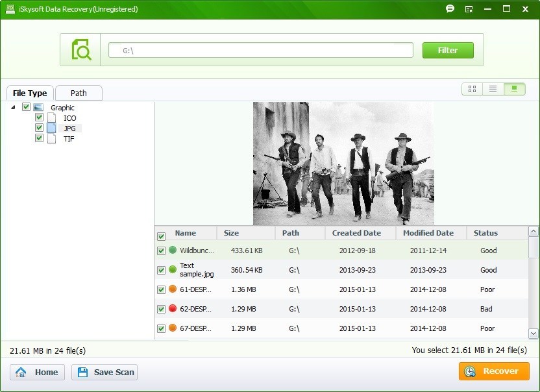Open the feedback chat bubble in title bar
Viewport: 540px width, 392px height.
coord(451,9)
